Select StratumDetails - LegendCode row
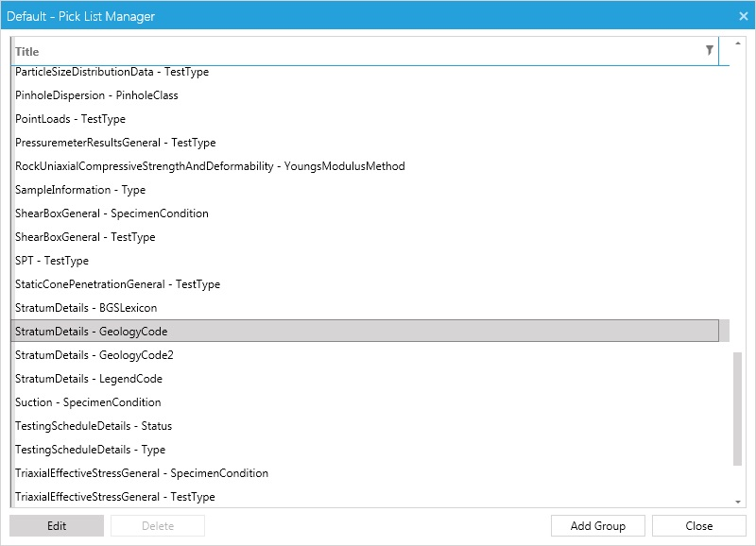The image size is (756, 546). pos(365,378)
